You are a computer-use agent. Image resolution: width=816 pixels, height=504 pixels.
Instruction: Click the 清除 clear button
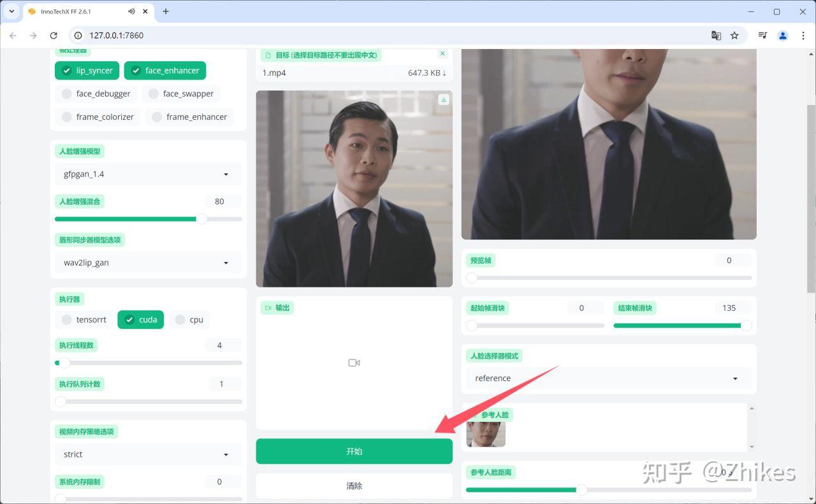point(354,486)
